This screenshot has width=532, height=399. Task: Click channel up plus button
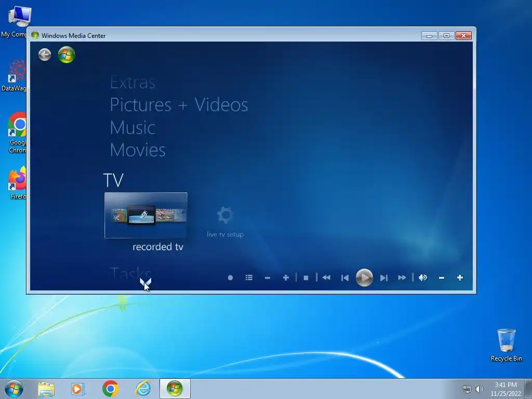click(286, 278)
